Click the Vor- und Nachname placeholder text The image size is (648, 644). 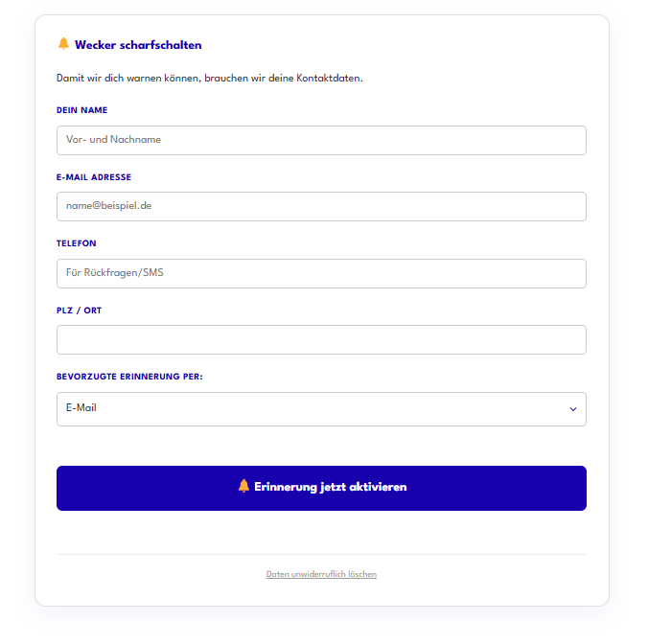coord(113,140)
